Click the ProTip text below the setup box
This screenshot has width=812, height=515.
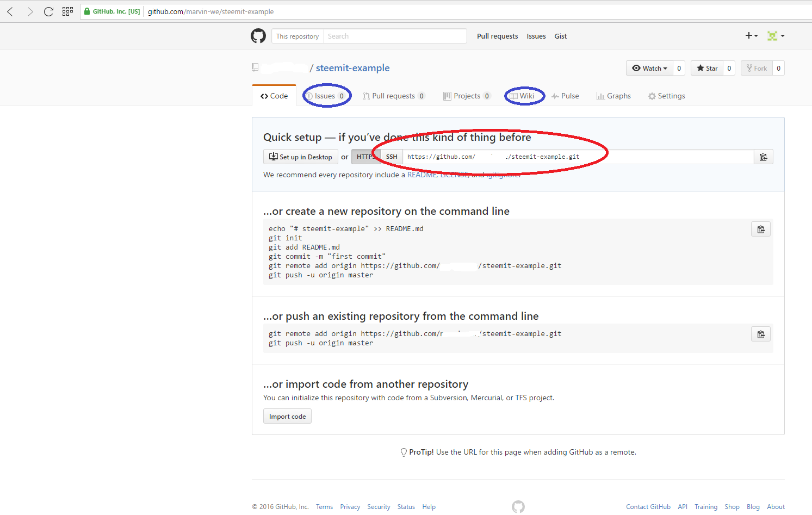[518, 452]
